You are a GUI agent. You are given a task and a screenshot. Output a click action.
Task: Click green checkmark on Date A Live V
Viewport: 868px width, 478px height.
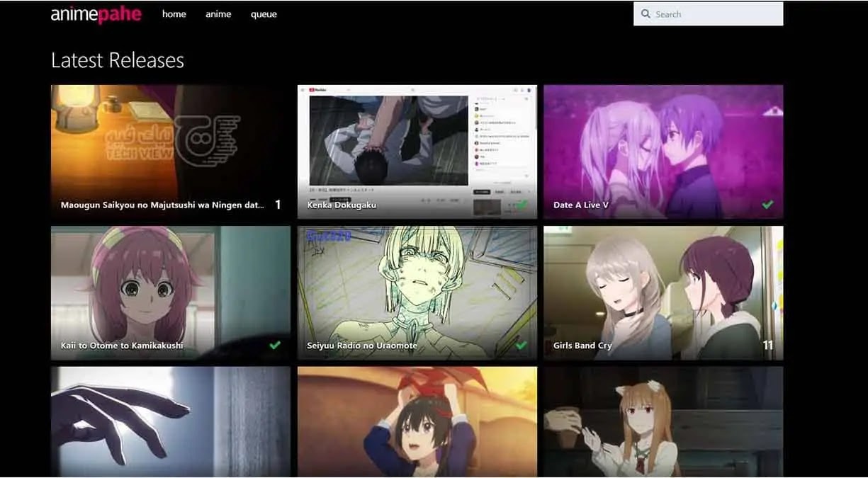[x=767, y=205]
